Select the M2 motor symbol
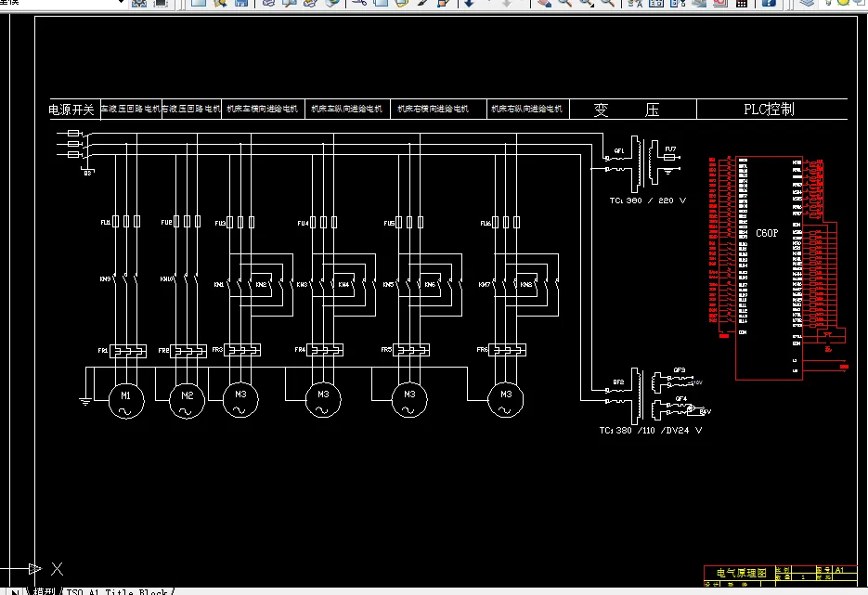This screenshot has width=868, height=595. coord(188,401)
